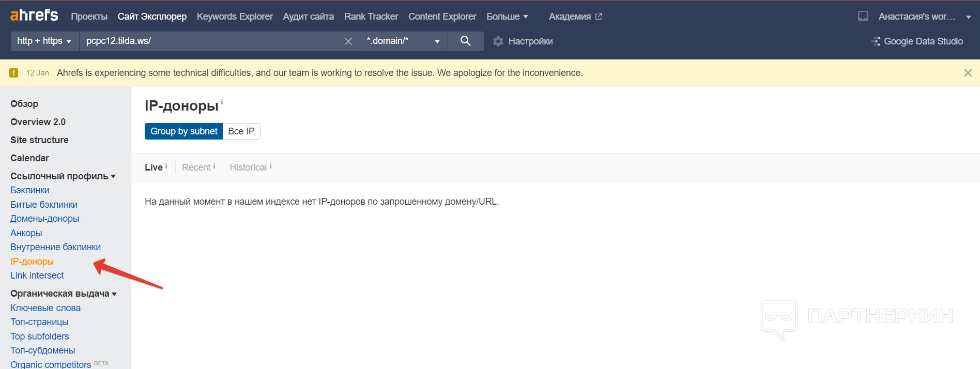Open the Ahrefs logo home link
The height and width of the screenshot is (369, 980).
pos(34,16)
